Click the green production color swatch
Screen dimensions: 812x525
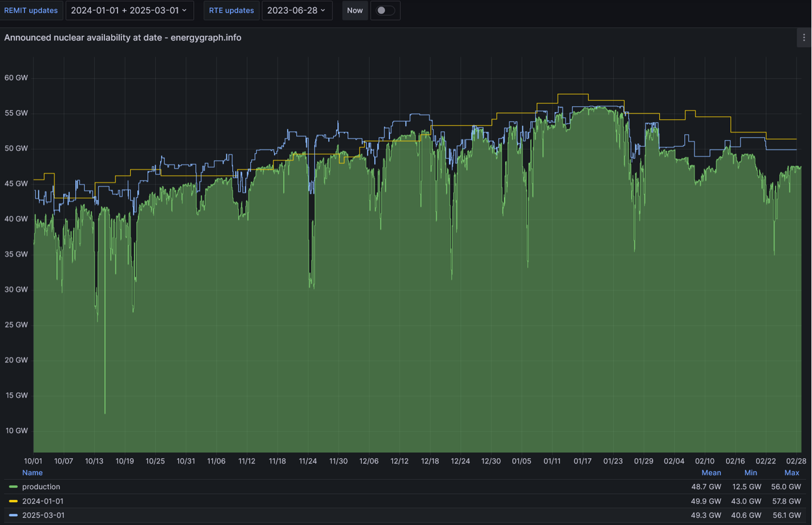pyautogui.click(x=13, y=487)
